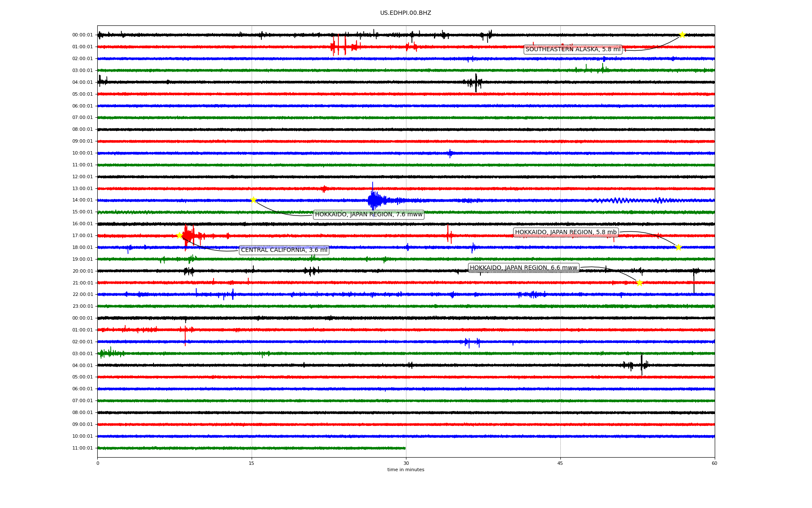The width and height of the screenshot is (812, 508).
Task: Click the Southeastern Alaska earthquake star marker
Action: (682, 35)
